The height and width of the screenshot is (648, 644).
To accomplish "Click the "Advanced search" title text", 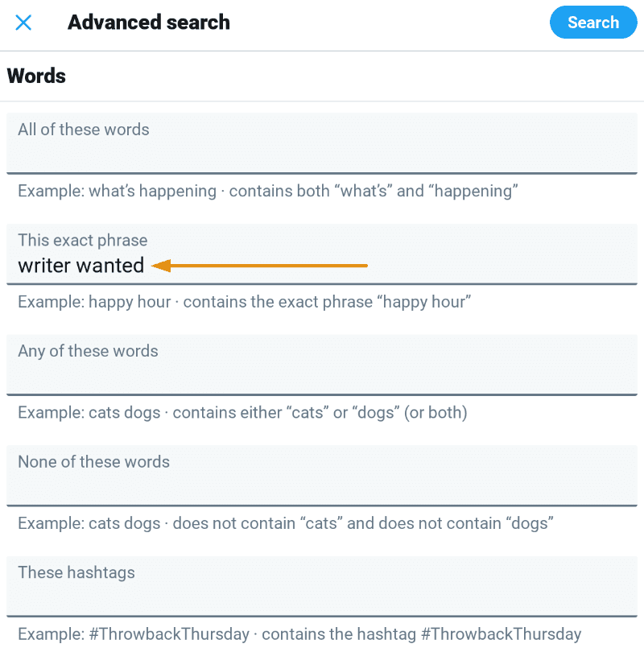I will click(x=149, y=23).
